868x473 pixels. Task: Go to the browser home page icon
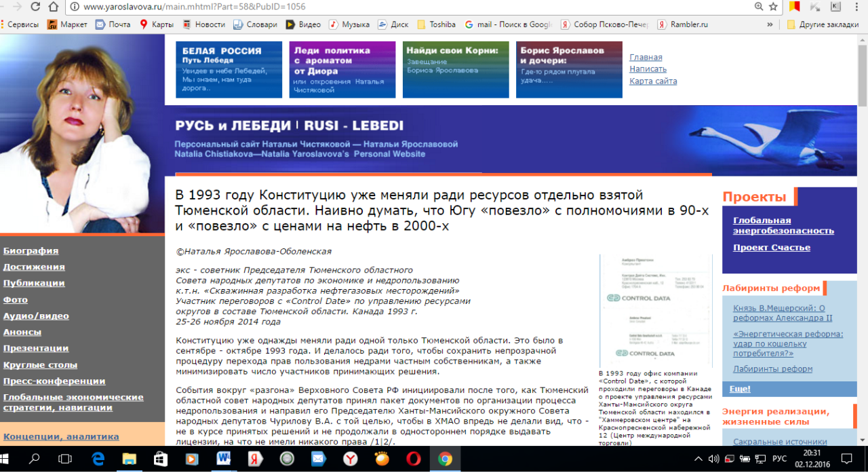pos(54,7)
